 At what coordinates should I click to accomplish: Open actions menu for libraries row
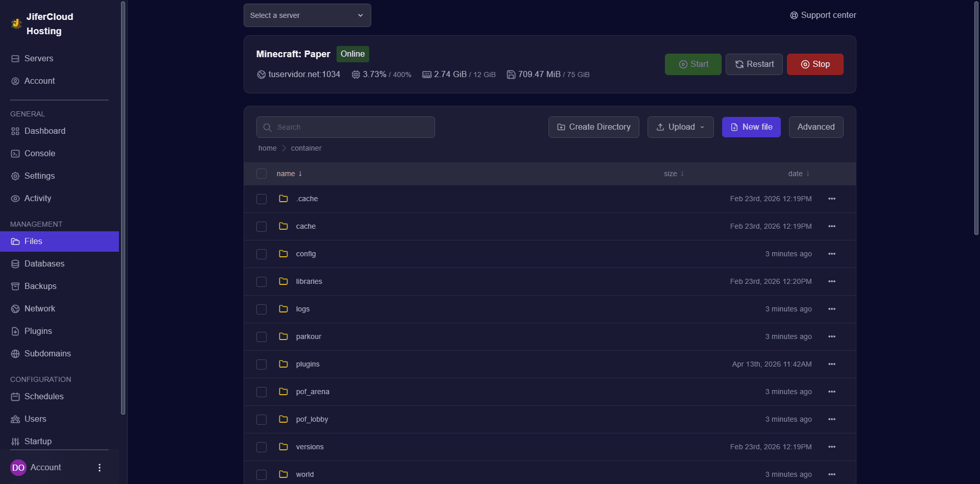[x=832, y=281]
